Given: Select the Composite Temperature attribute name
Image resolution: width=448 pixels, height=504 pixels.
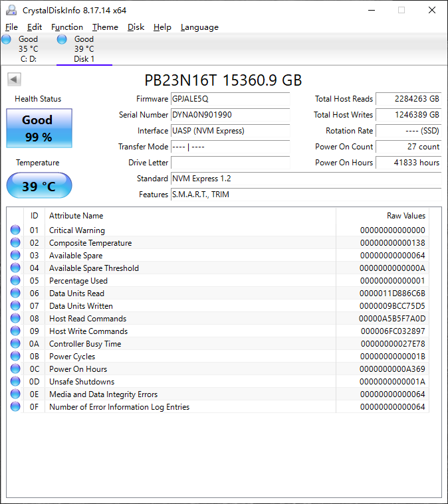Looking at the screenshot, I should click(x=90, y=242).
